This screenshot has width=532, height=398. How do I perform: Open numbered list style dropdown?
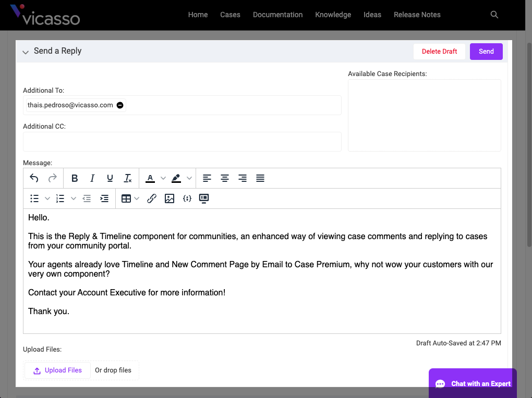(74, 198)
